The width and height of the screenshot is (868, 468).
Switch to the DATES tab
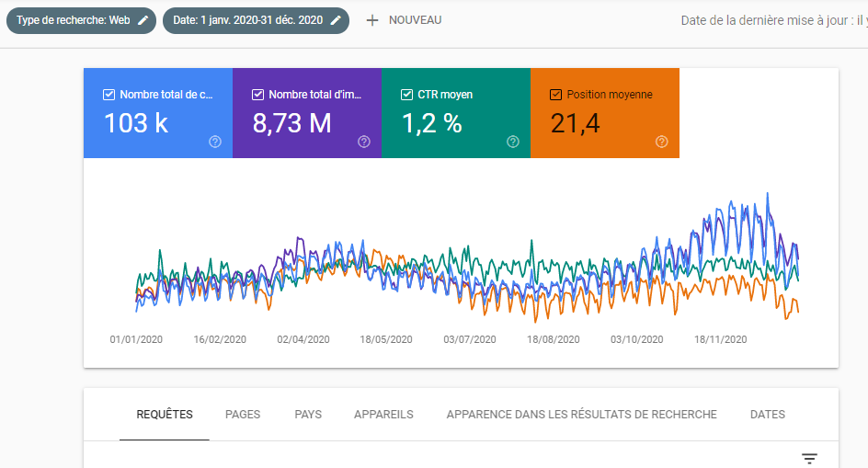coord(767,415)
